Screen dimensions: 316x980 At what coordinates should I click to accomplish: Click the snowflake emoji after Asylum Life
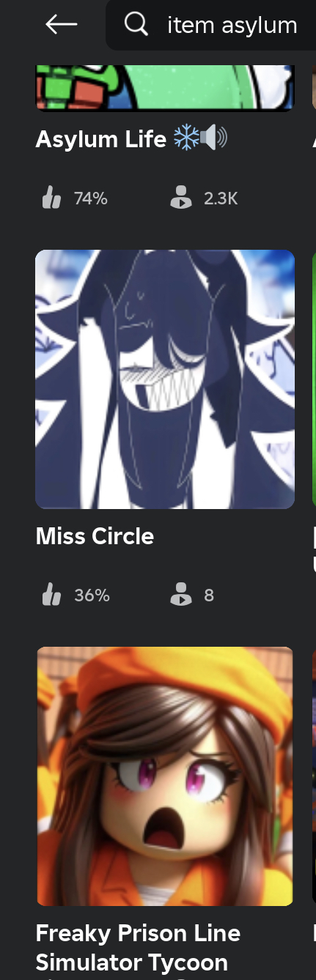click(186, 138)
